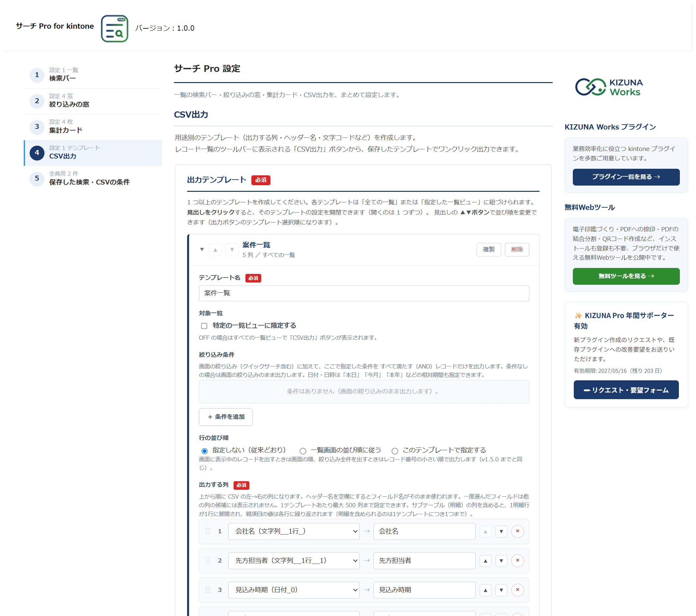This screenshot has height=616, width=696.
Task: Grab the drag handle of column row 3
Action: click(x=208, y=590)
